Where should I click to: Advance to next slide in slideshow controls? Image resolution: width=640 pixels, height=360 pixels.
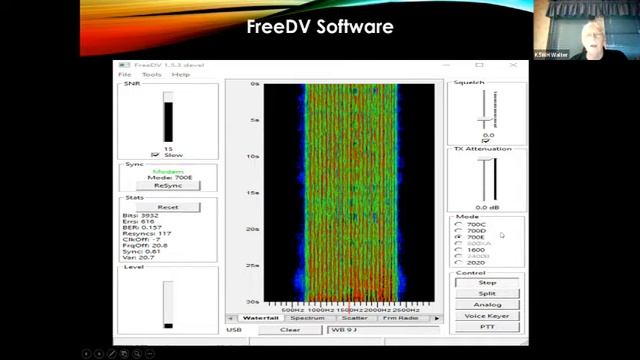(99, 354)
